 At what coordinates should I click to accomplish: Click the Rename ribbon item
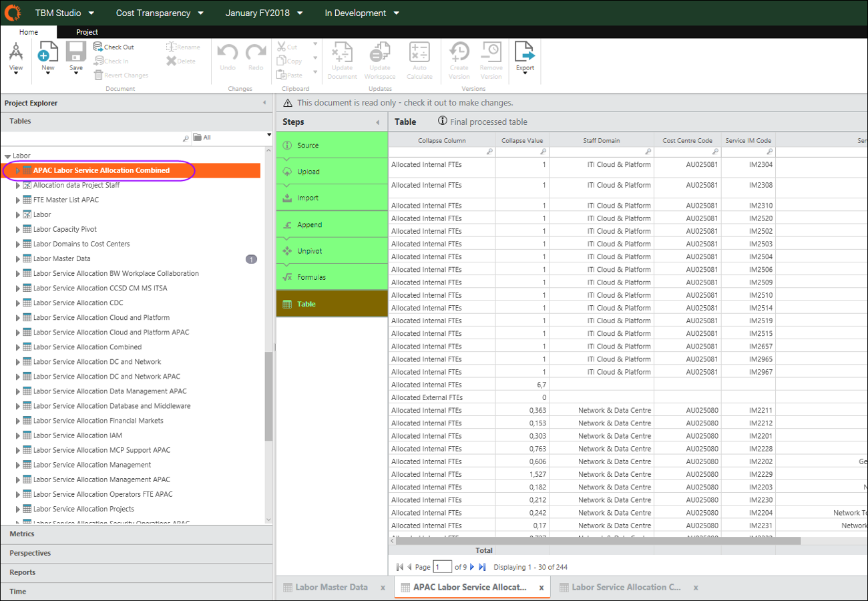point(183,47)
